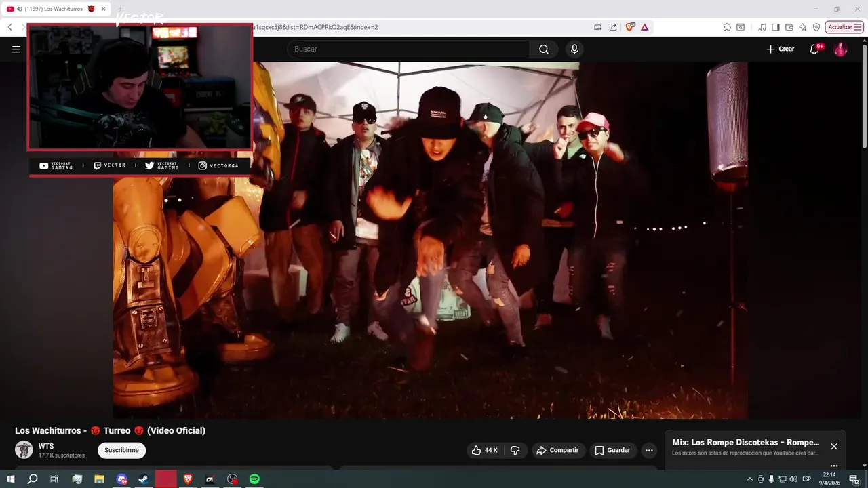Dislike the video with thumbs down
The height and width of the screenshot is (488, 868).
[x=515, y=450]
